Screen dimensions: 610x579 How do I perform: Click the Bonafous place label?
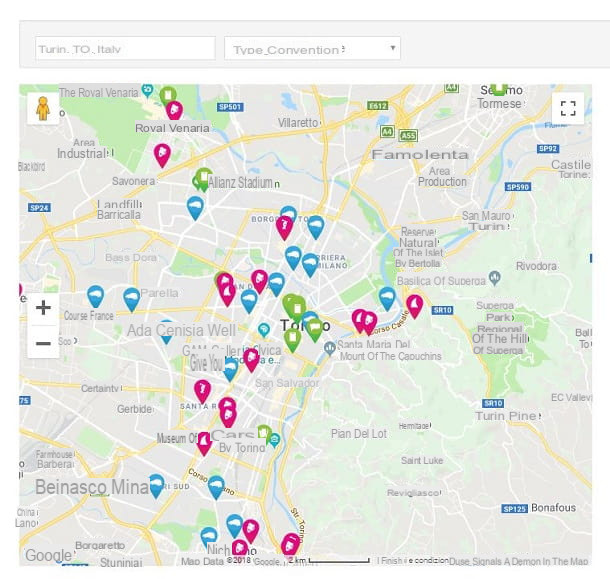click(x=553, y=508)
